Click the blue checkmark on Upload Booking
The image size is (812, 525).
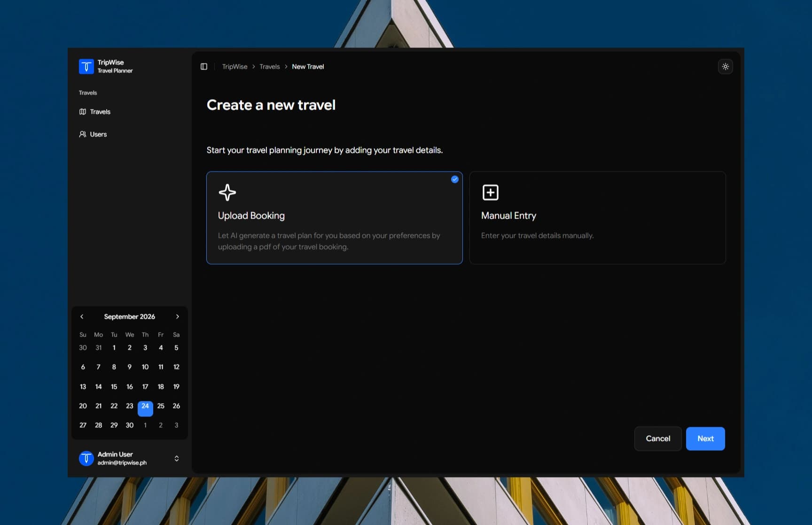click(x=454, y=179)
